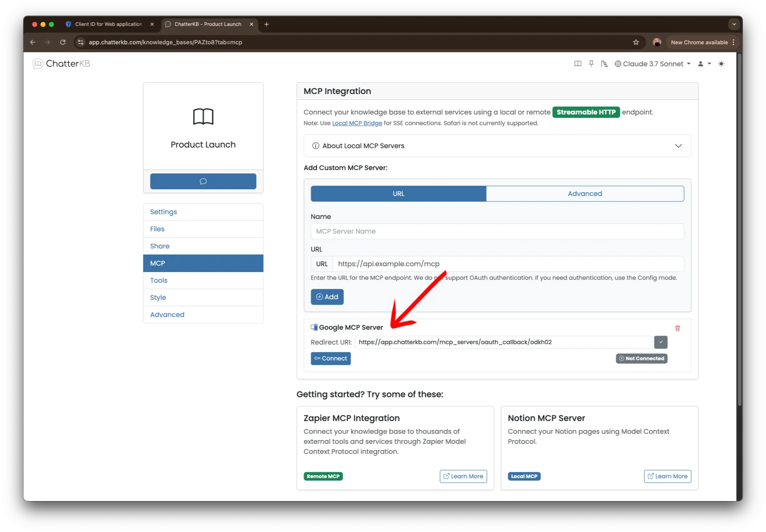Reload the current page

(63, 42)
